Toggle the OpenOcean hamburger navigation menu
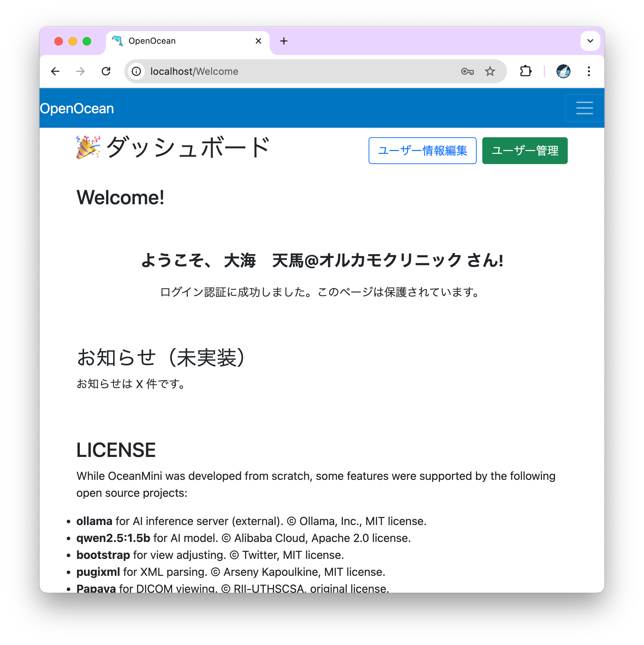Viewport: 644px width, 645px height. (584, 108)
